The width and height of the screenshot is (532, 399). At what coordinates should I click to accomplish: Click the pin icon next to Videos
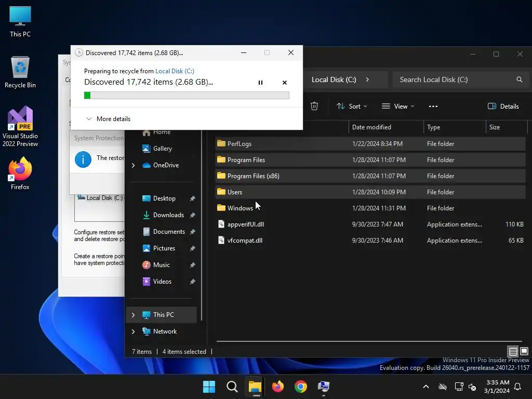pos(192,282)
